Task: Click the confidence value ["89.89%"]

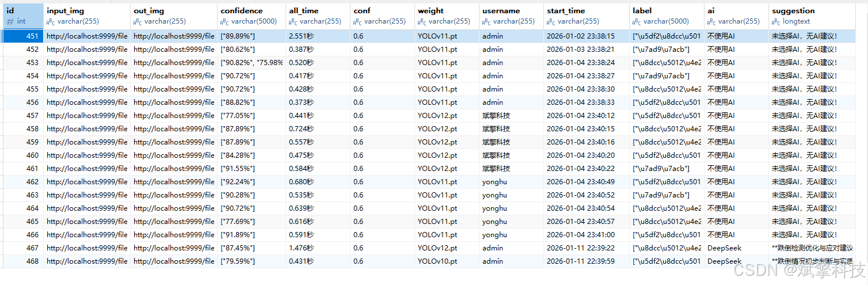Action: click(x=238, y=36)
